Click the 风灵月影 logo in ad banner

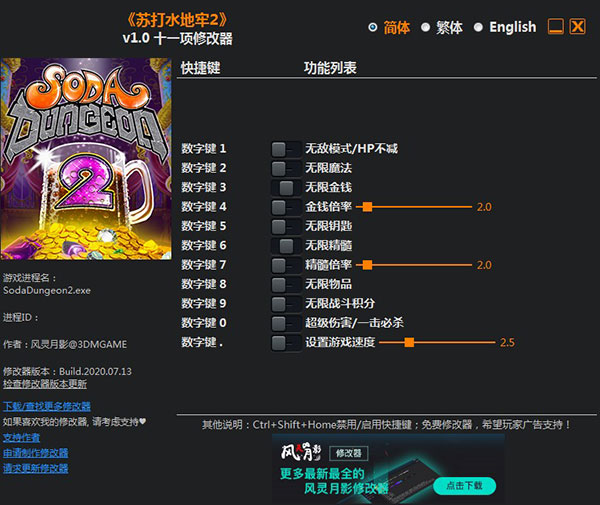301,453
